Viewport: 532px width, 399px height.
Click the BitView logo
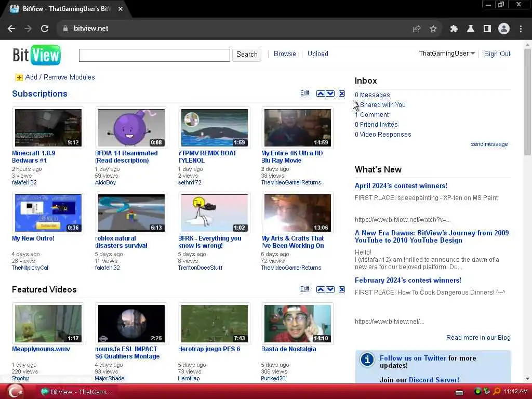[x=37, y=55]
